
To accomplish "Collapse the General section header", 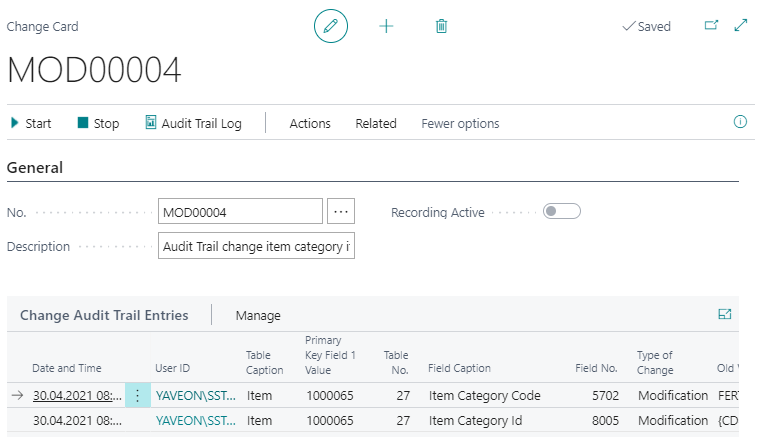I will click(x=35, y=168).
